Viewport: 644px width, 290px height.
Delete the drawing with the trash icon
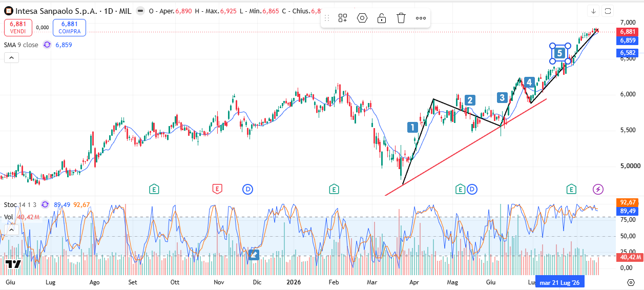point(401,18)
